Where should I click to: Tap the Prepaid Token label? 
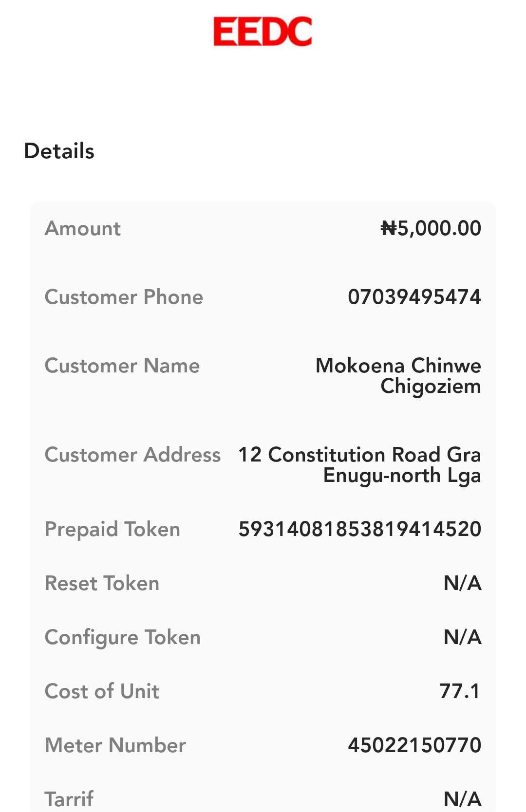[x=113, y=529]
